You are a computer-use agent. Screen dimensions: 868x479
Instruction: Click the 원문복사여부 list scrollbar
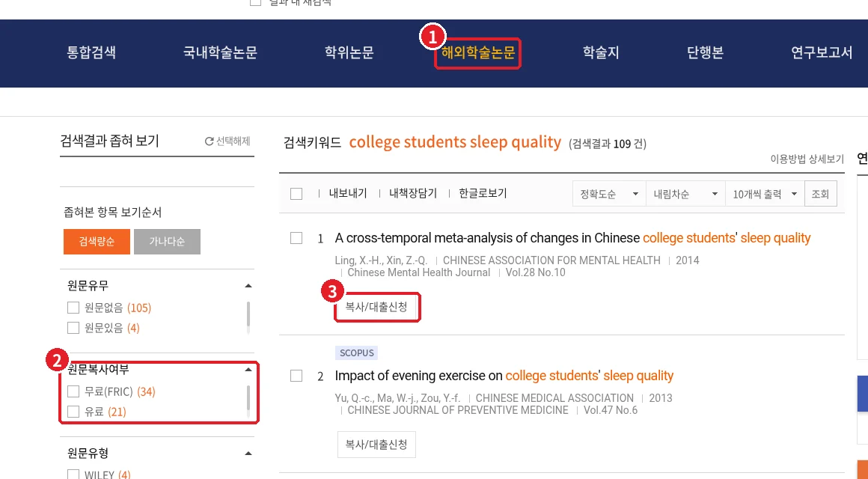pyautogui.click(x=248, y=401)
